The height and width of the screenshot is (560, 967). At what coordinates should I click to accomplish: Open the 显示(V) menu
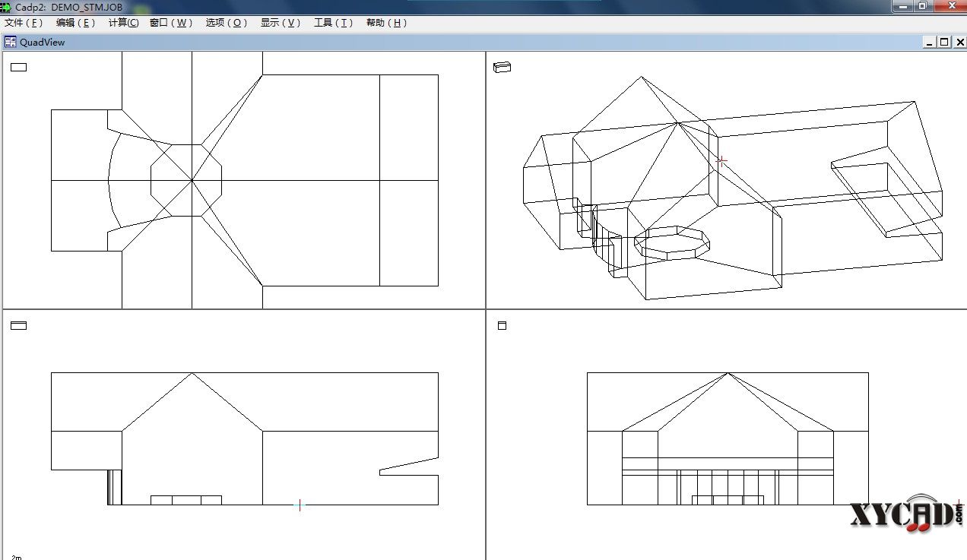[x=281, y=23]
